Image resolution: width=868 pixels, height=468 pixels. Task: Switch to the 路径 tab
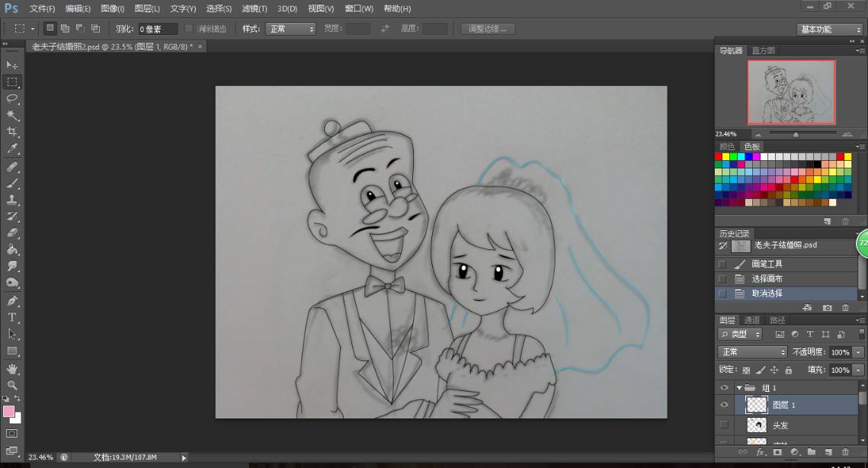(777, 320)
